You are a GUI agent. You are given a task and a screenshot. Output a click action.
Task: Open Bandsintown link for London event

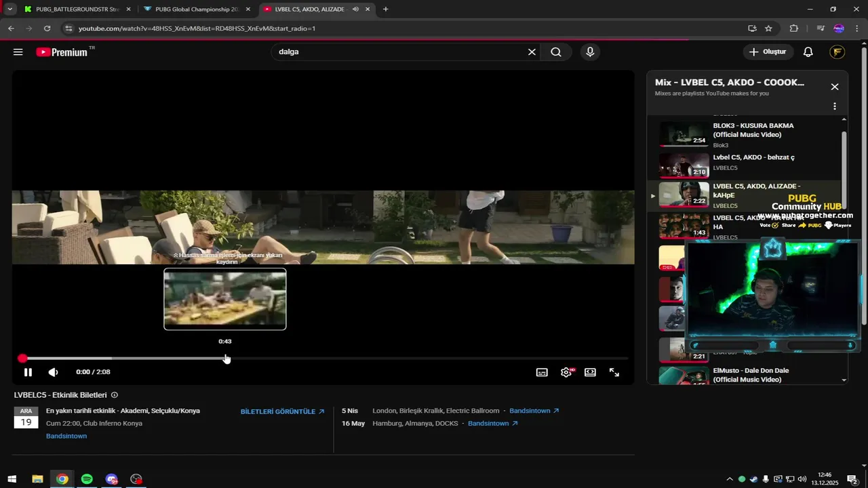click(x=534, y=411)
